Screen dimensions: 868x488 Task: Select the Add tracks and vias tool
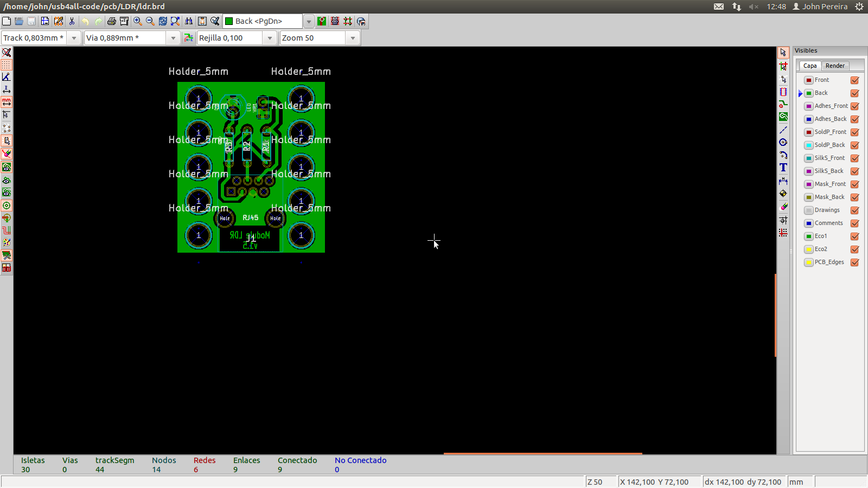click(x=783, y=104)
